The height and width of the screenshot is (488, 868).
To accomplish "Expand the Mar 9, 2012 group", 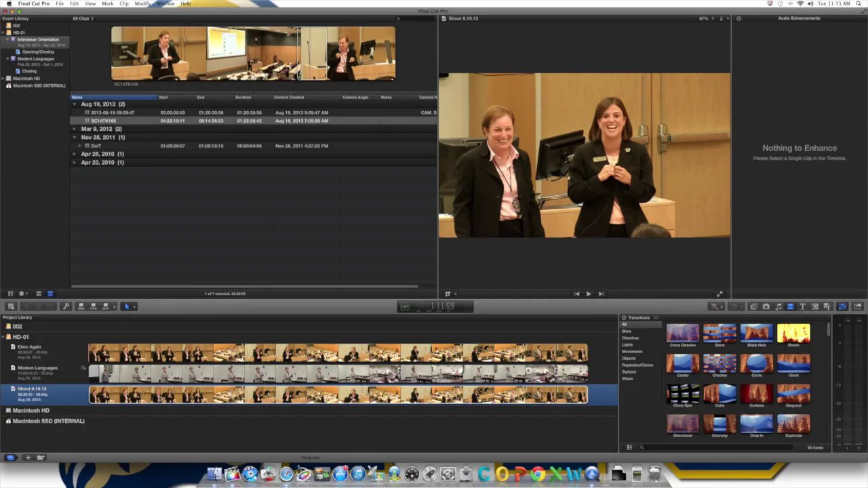I will pos(75,129).
